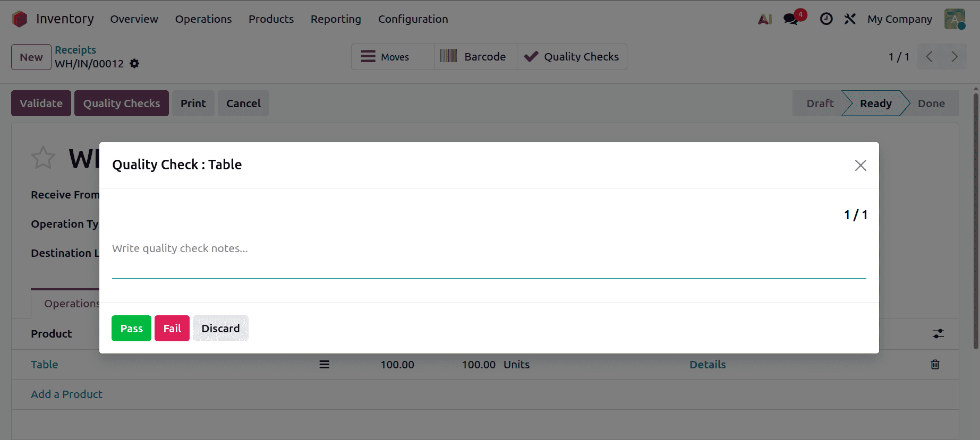
Task: Click Fail on the quality check
Action: (172, 328)
